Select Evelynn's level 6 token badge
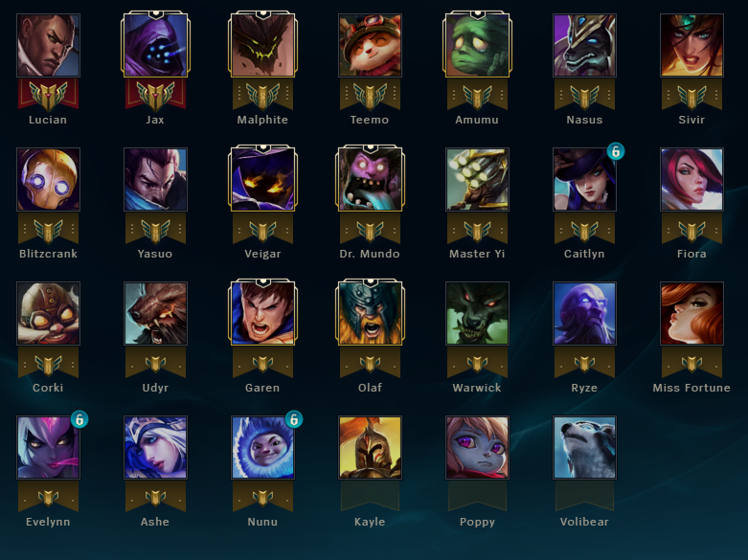 (x=79, y=420)
